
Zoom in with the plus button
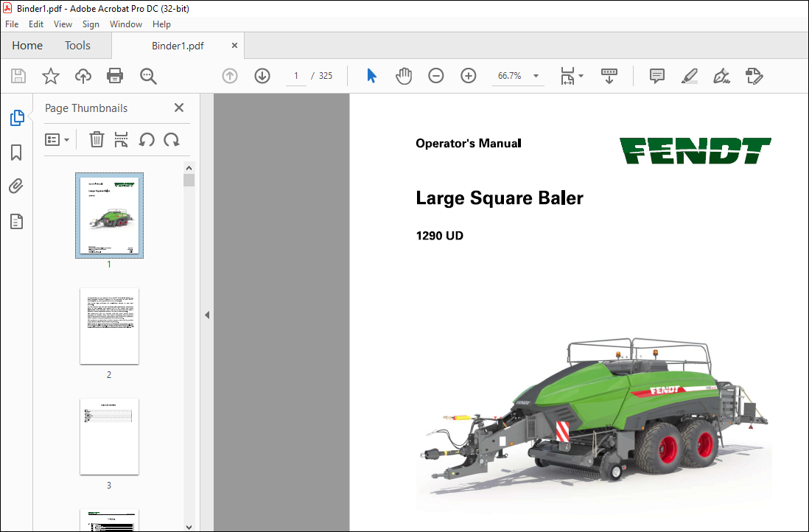[469, 76]
